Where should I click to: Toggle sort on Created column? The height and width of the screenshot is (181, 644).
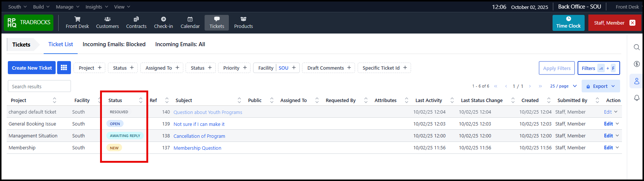click(548, 100)
